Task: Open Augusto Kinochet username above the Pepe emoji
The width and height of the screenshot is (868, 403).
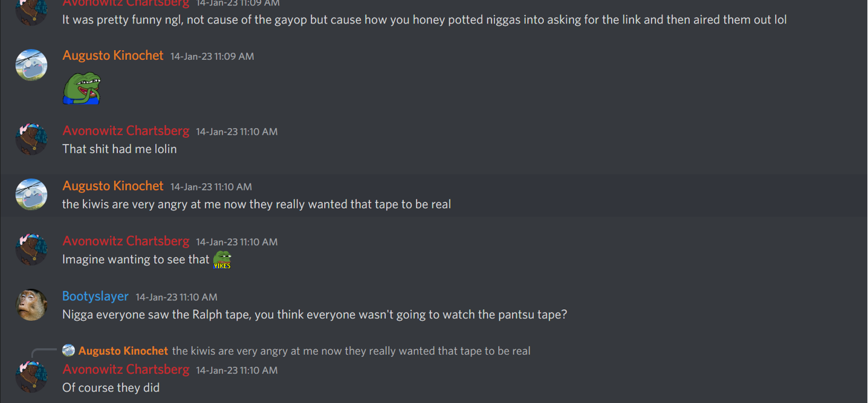Action: coord(113,56)
